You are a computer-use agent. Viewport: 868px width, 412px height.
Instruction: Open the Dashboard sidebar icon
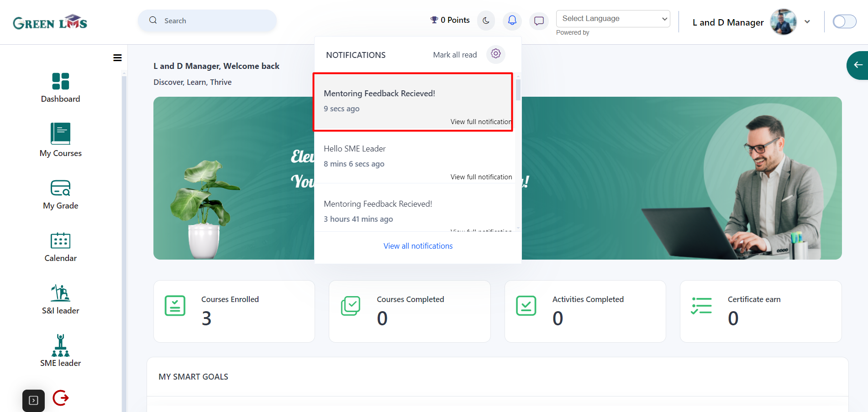coord(60,81)
